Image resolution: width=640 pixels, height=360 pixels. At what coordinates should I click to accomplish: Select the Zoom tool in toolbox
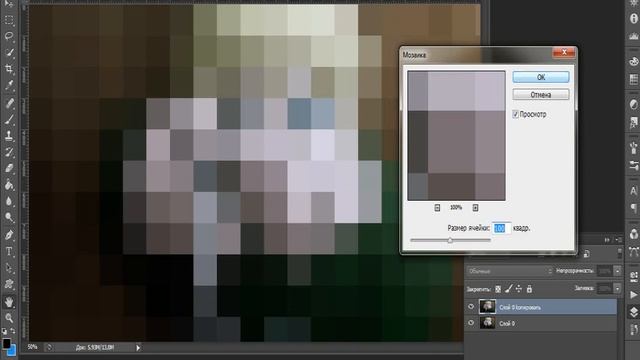click(9, 318)
